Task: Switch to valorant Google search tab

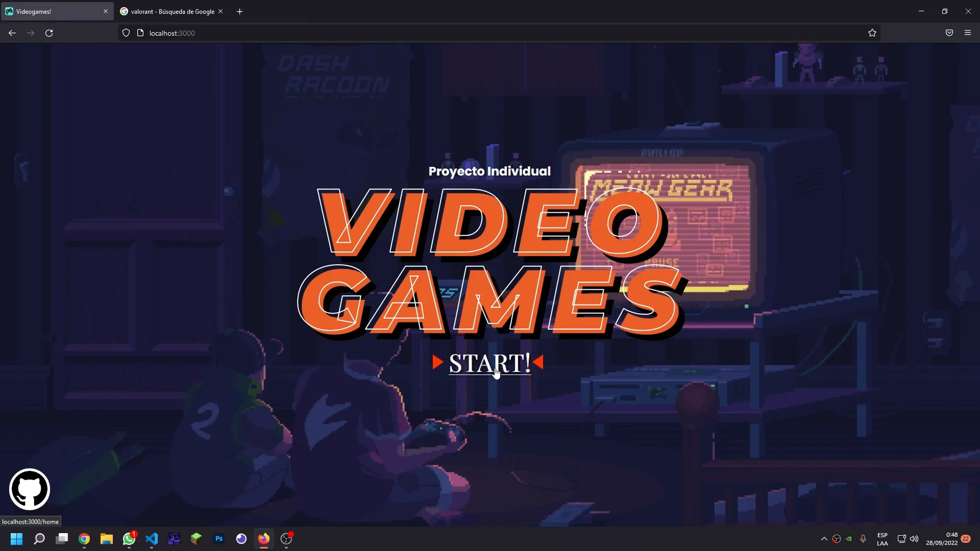Action: (168, 11)
